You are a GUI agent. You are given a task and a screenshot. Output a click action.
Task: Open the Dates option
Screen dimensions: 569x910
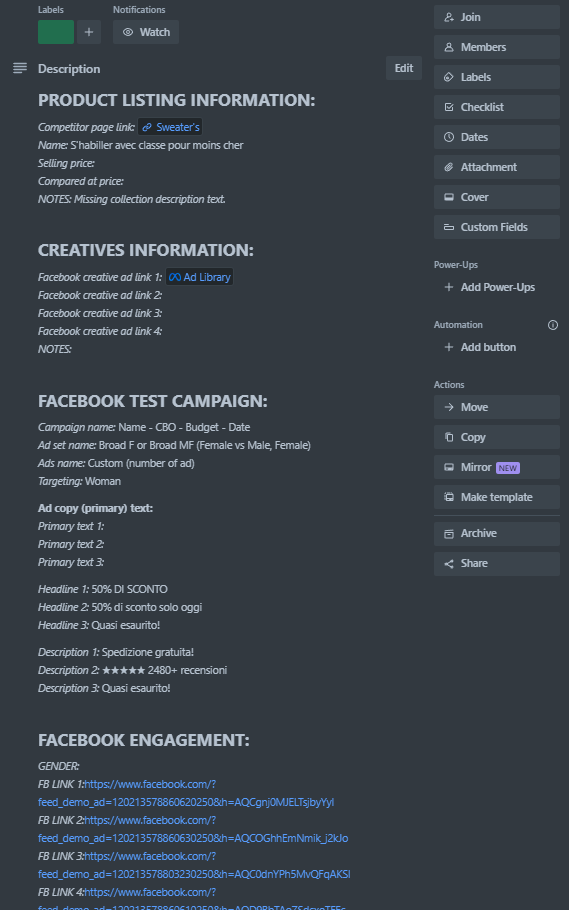(496, 137)
